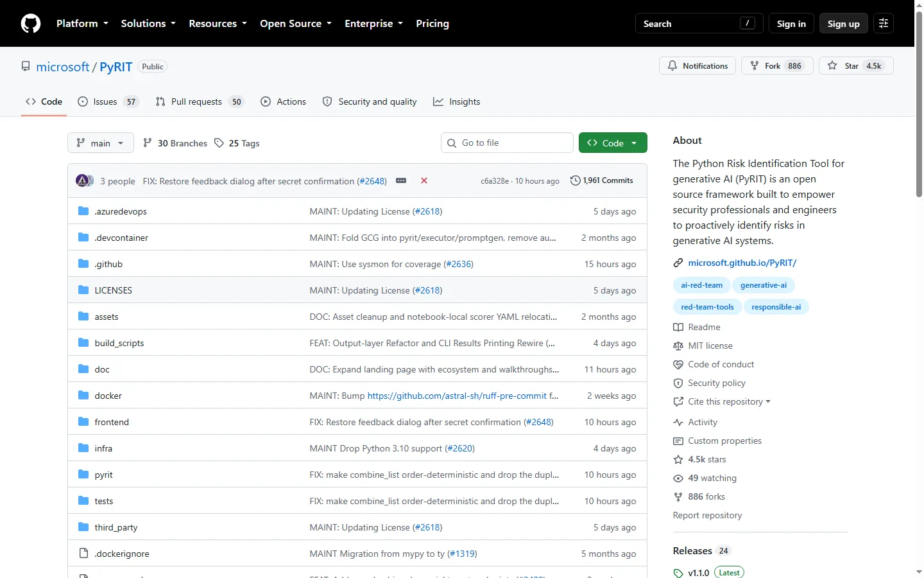Click the red failed-checks X icon
Screen dimensions: 924x578
pyautogui.click(x=424, y=181)
